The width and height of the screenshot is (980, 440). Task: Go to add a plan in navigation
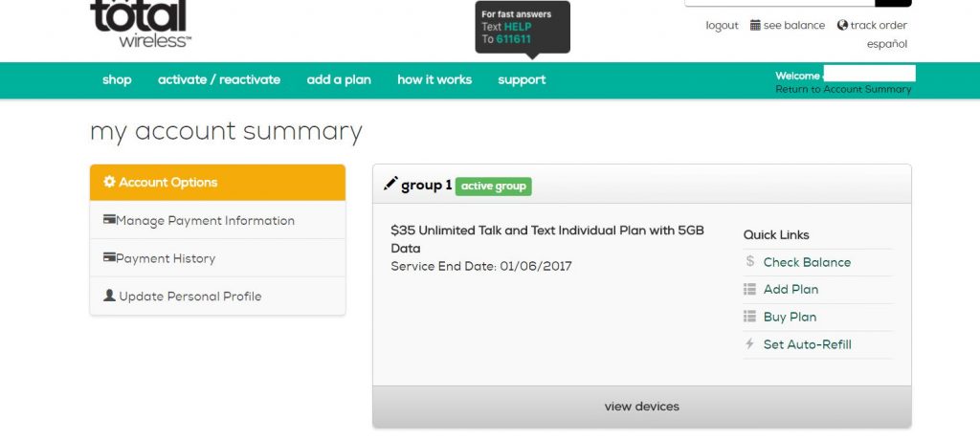pos(339,80)
